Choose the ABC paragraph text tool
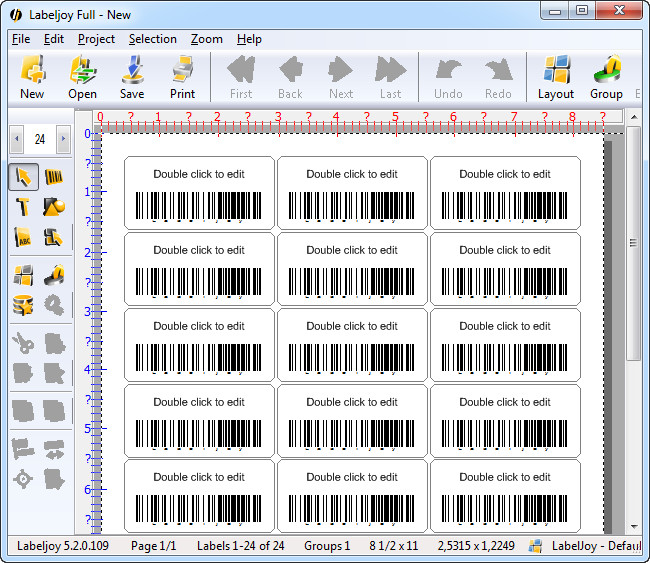650x563 pixels. tap(23, 237)
